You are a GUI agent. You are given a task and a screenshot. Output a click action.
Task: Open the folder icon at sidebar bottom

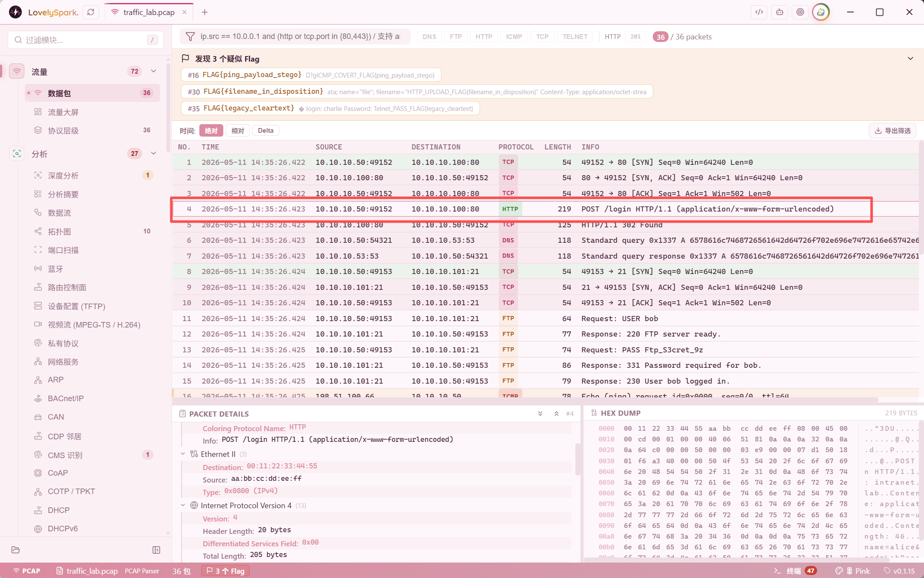(16, 550)
